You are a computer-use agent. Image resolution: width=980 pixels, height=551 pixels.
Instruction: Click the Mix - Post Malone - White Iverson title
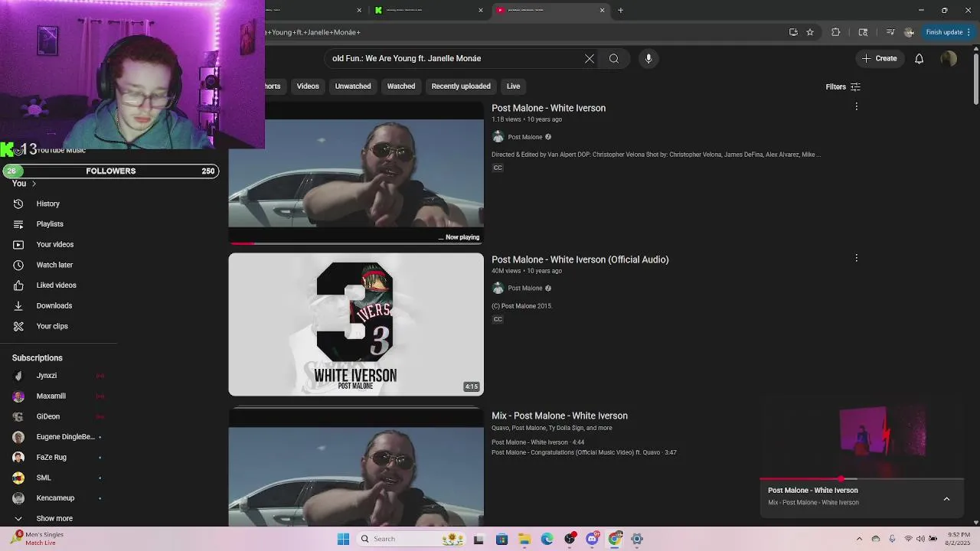[560, 416]
